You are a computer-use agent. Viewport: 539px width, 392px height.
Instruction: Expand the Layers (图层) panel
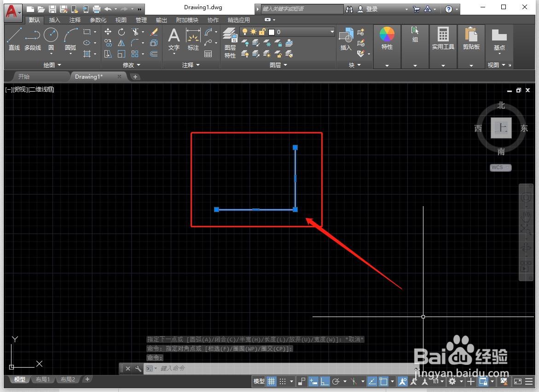(278, 65)
